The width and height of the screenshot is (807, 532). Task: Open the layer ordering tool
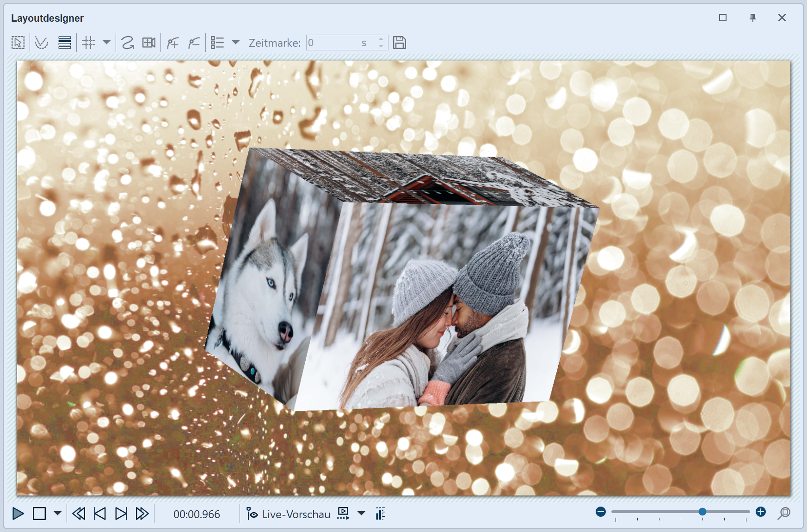(x=65, y=42)
